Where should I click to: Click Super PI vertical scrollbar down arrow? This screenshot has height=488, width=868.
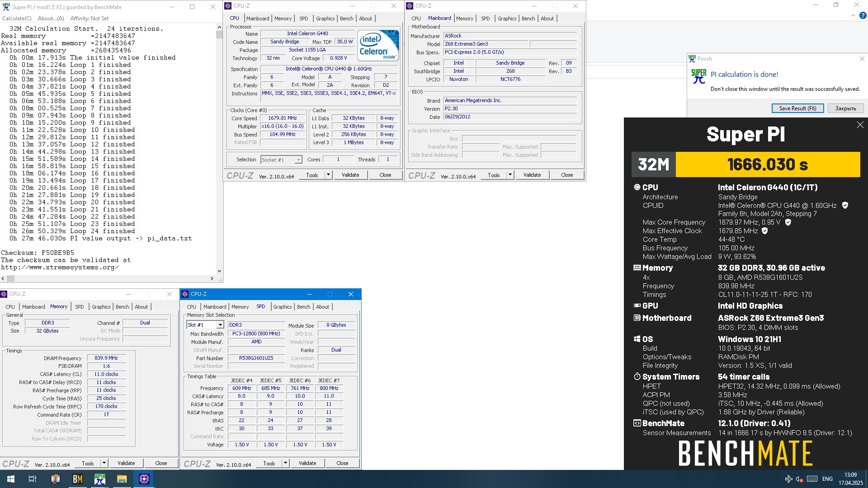219,271
